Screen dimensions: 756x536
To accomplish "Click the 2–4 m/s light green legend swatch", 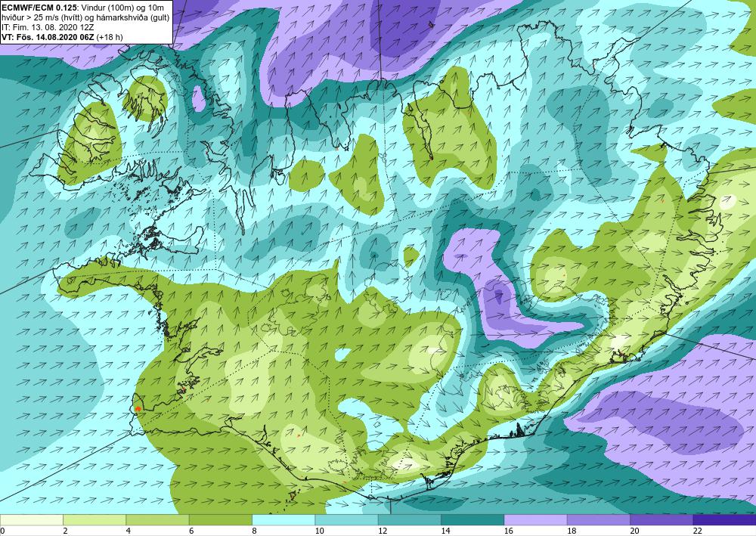I will (x=94, y=519).
